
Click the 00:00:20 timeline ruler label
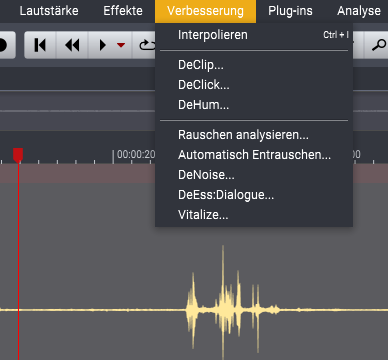136,155
